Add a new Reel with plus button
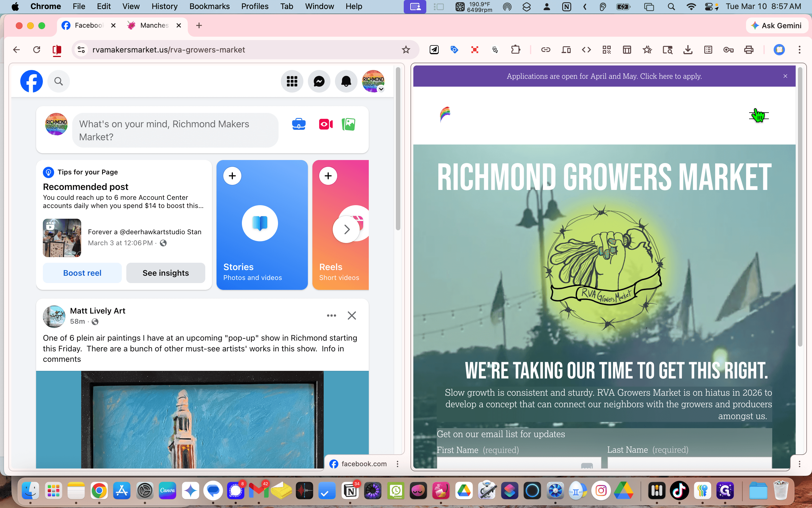This screenshot has width=812, height=508. [x=328, y=176]
